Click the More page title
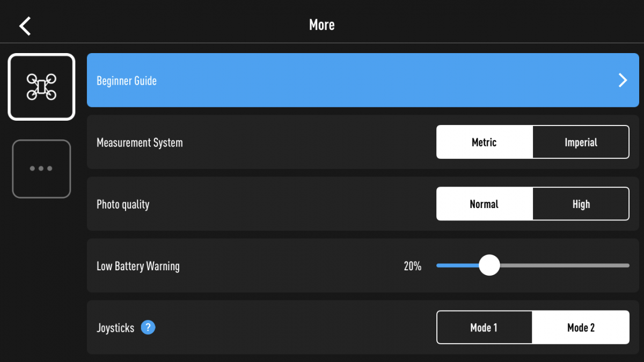This screenshot has width=644, height=362. pyautogui.click(x=322, y=25)
